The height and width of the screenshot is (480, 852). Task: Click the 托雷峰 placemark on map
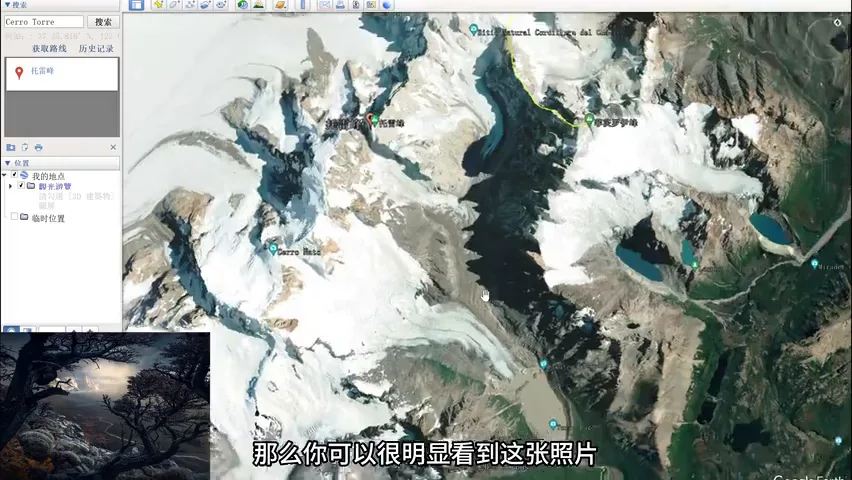click(x=373, y=121)
